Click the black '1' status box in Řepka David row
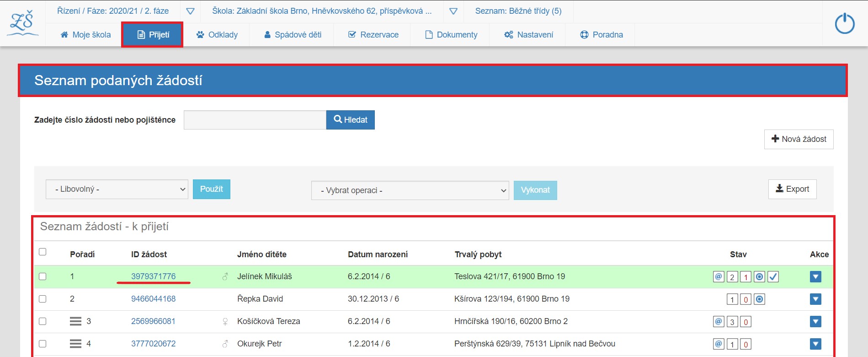Image resolution: width=868 pixels, height=357 pixels. pos(732,299)
